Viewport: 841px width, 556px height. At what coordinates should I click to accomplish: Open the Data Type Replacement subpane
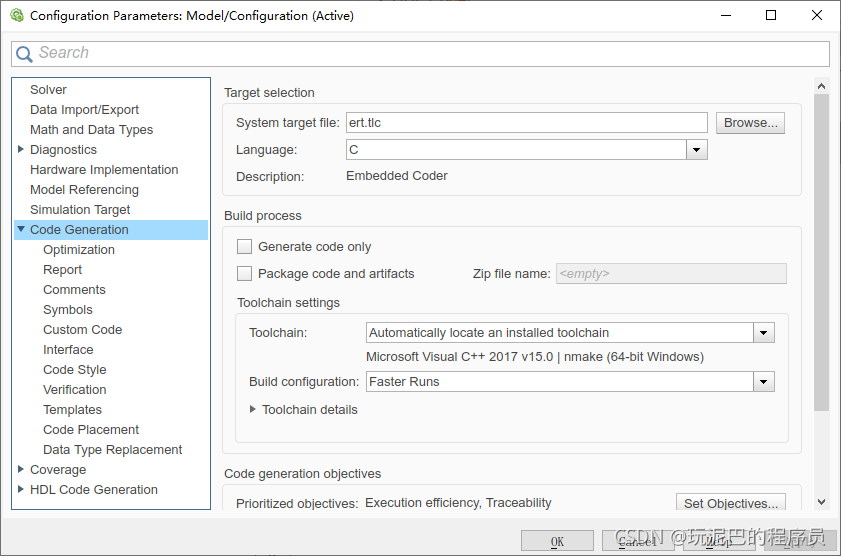(x=113, y=450)
